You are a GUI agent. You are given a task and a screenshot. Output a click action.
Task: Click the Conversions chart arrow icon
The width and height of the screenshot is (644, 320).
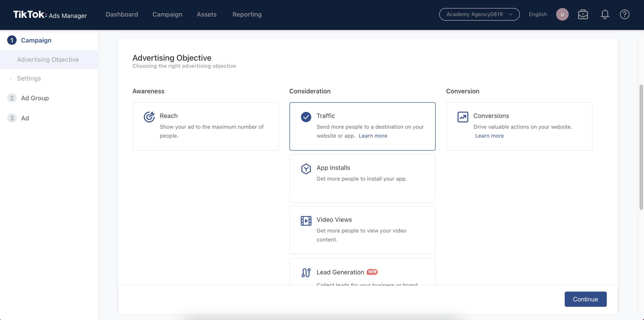[463, 117]
